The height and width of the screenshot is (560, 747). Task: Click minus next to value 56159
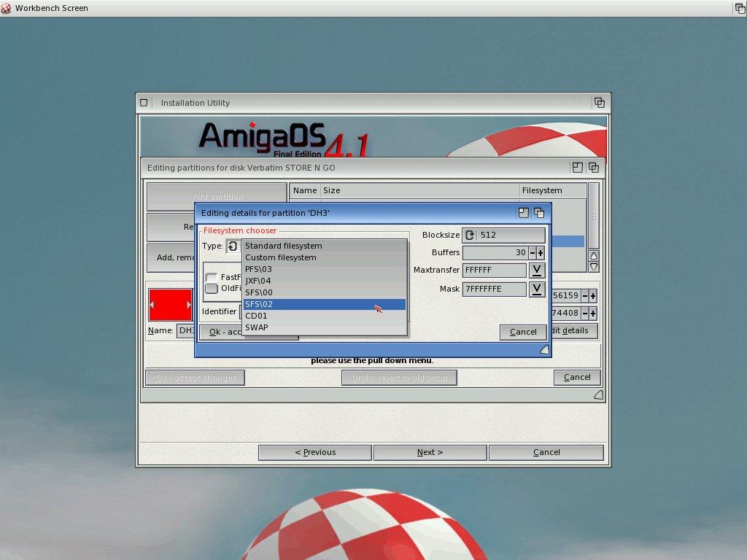(x=585, y=296)
